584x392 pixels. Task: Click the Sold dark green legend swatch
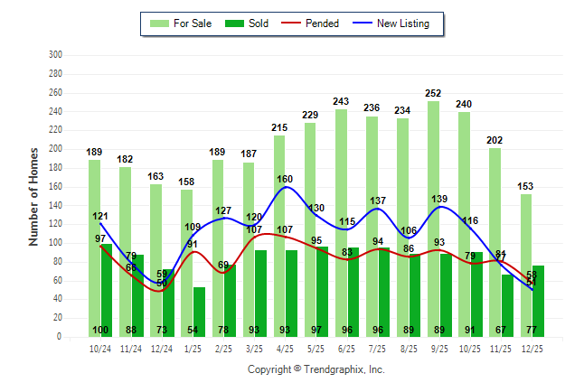(x=232, y=23)
